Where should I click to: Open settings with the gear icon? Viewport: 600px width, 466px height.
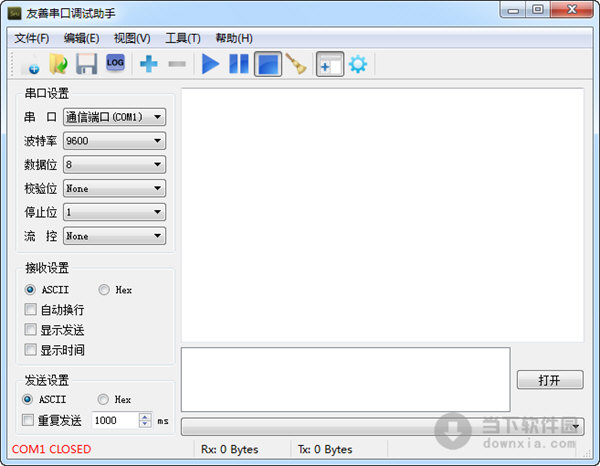click(358, 64)
